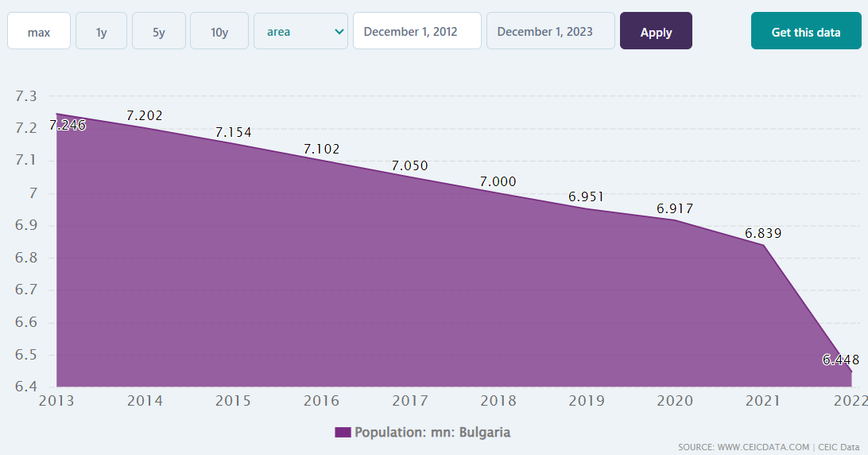Click the 7.000 data label for 2018
Screen dimensions: 868x455
coord(498,182)
